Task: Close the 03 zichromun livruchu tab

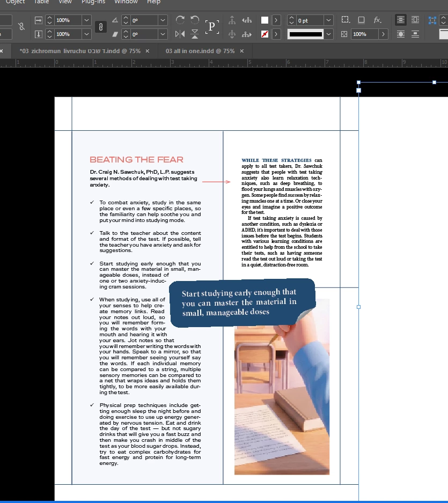Action: [x=148, y=51]
